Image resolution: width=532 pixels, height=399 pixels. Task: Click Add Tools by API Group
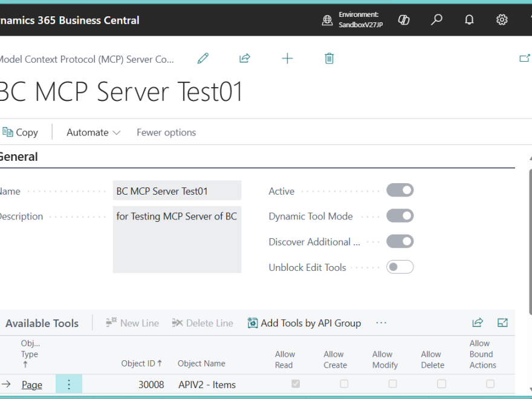(304, 323)
